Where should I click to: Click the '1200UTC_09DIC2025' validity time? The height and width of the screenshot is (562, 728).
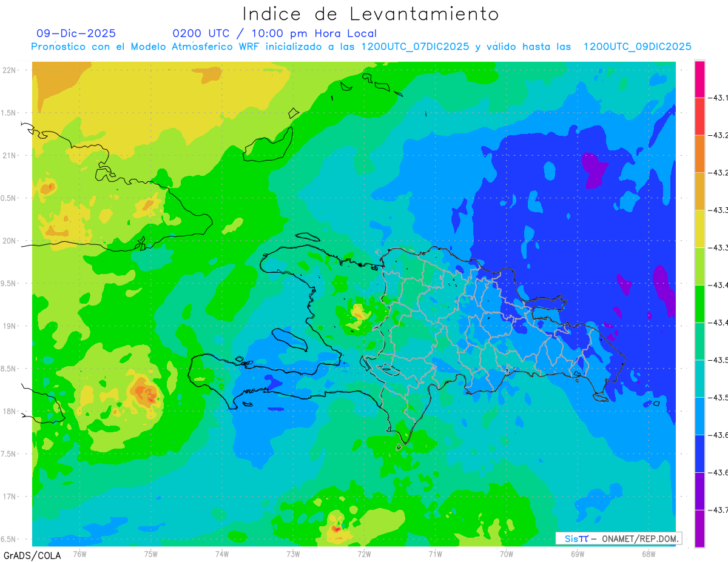point(638,47)
